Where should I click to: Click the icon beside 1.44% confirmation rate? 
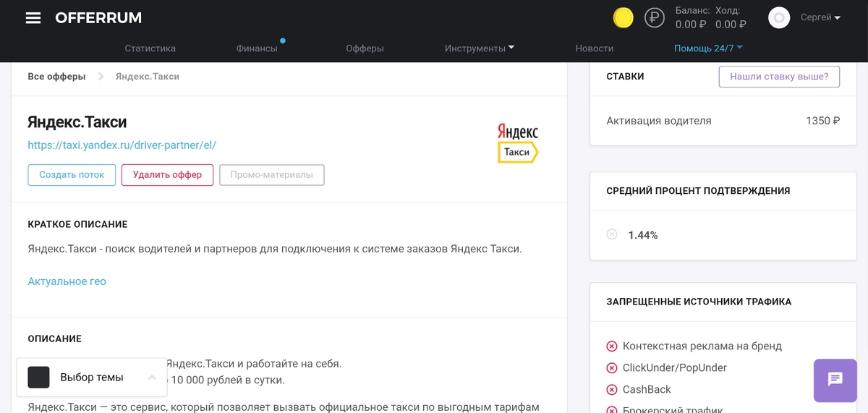tap(612, 234)
